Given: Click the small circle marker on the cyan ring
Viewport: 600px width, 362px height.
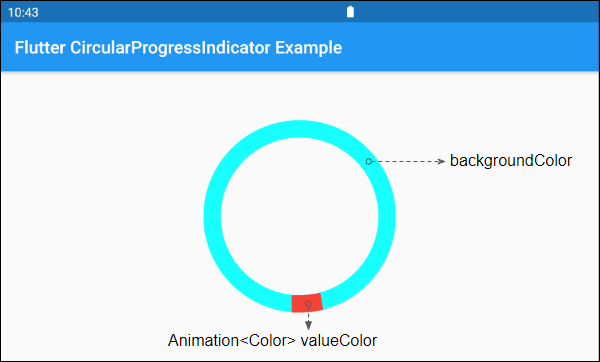Looking at the screenshot, I should (369, 161).
